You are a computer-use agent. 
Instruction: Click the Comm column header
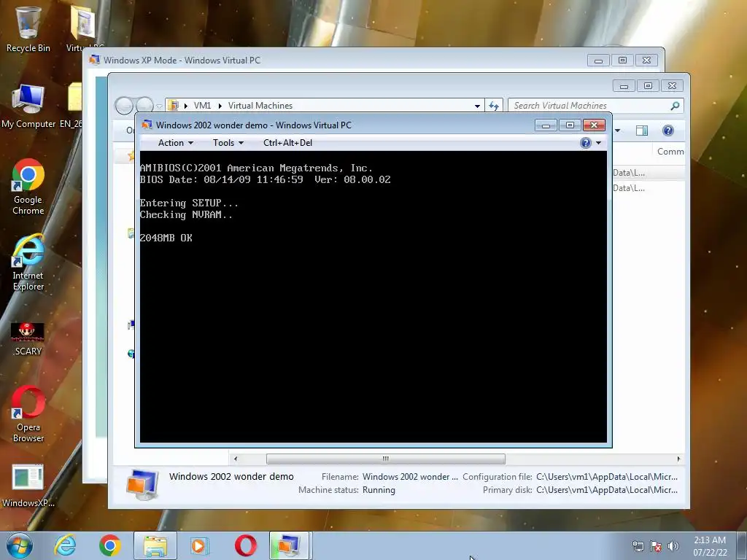(670, 152)
